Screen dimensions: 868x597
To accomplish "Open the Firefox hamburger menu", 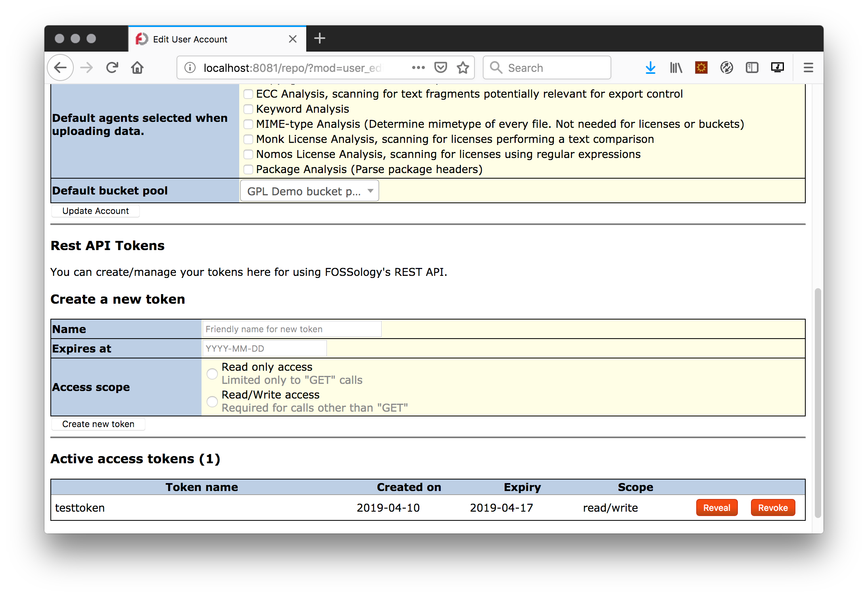I will pyautogui.click(x=808, y=68).
